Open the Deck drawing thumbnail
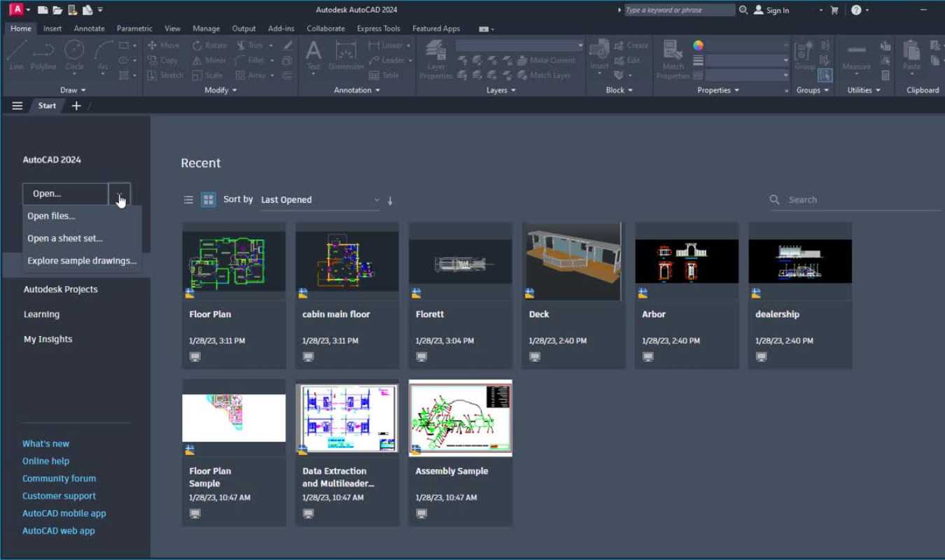Screen dimensions: 945x560 click(573, 261)
